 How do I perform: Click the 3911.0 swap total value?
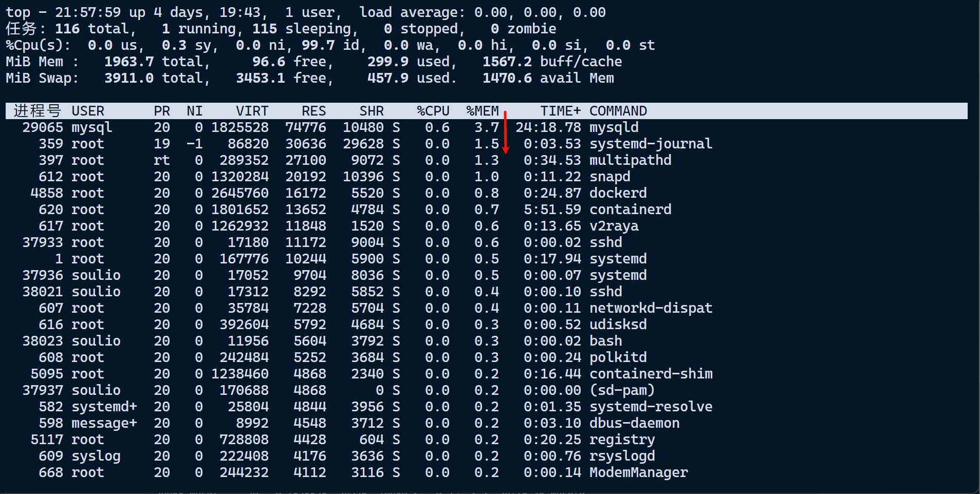[128, 78]
